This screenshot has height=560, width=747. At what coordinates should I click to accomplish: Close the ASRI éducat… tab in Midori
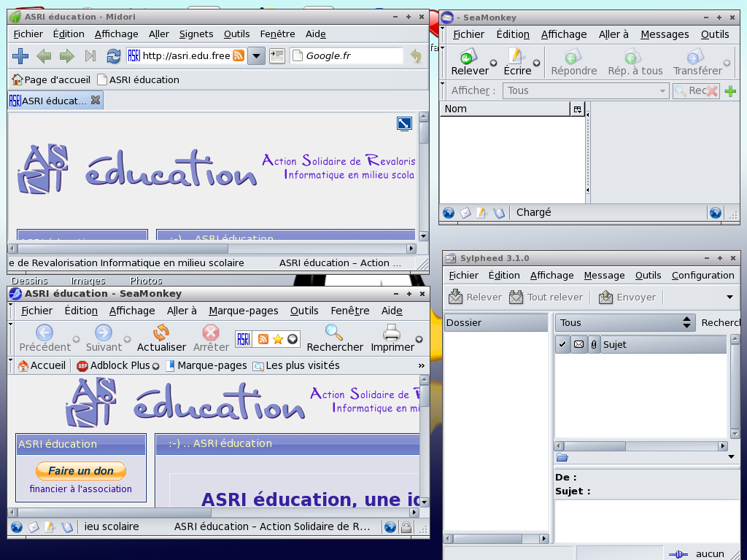(96, 100)
